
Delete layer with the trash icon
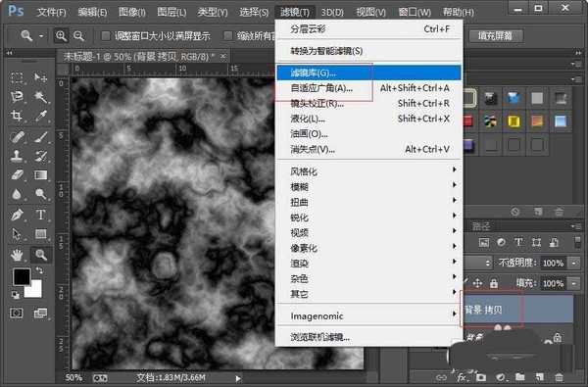click(559, 377)
